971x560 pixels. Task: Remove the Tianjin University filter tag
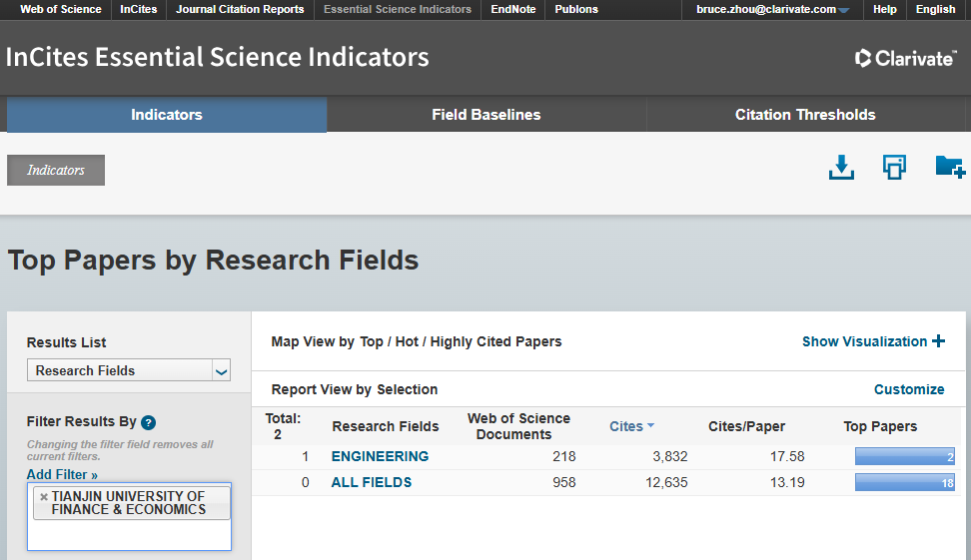coord(43,496)
